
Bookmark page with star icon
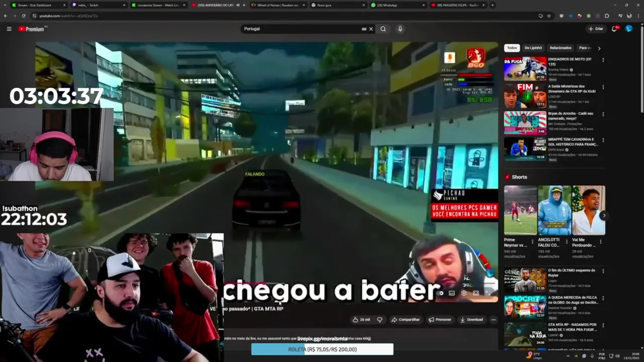click(x=549, y=16)
